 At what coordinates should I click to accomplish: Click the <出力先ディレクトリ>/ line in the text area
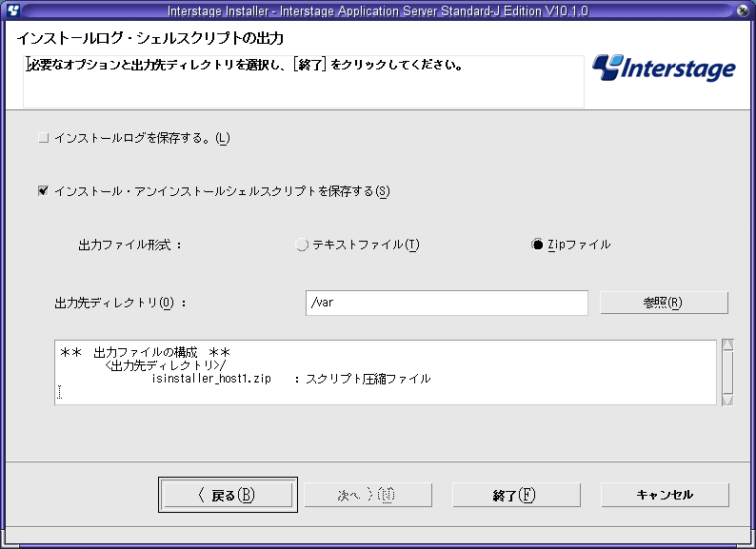pyautogui.click(x=165, y=365)
